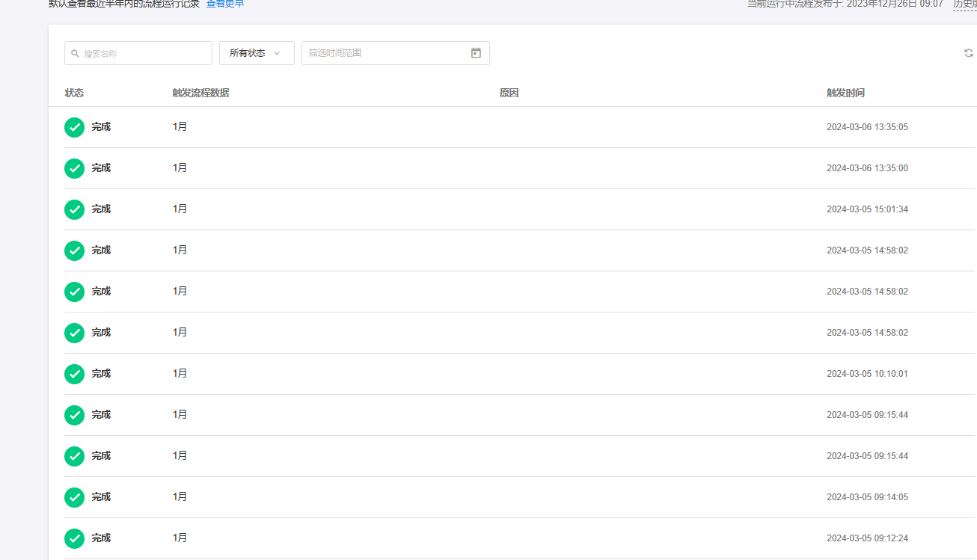This screenshot has width=977, height=560.
Task: Click the timestamp 2024-03-06 13:35:05
Action: (867, 127)
